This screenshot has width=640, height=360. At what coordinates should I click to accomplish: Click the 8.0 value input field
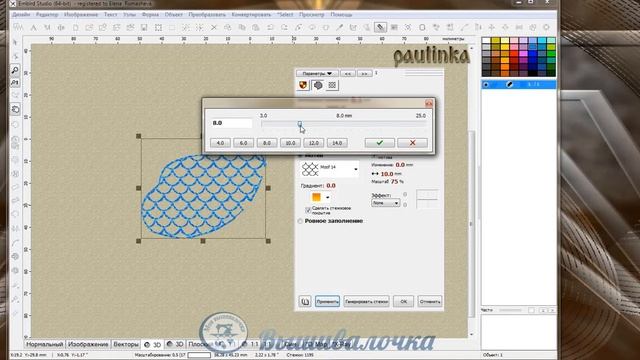pos(231,123)
